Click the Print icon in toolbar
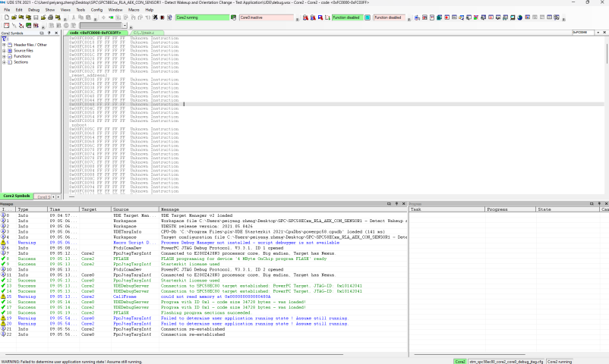 pos(50,17)
